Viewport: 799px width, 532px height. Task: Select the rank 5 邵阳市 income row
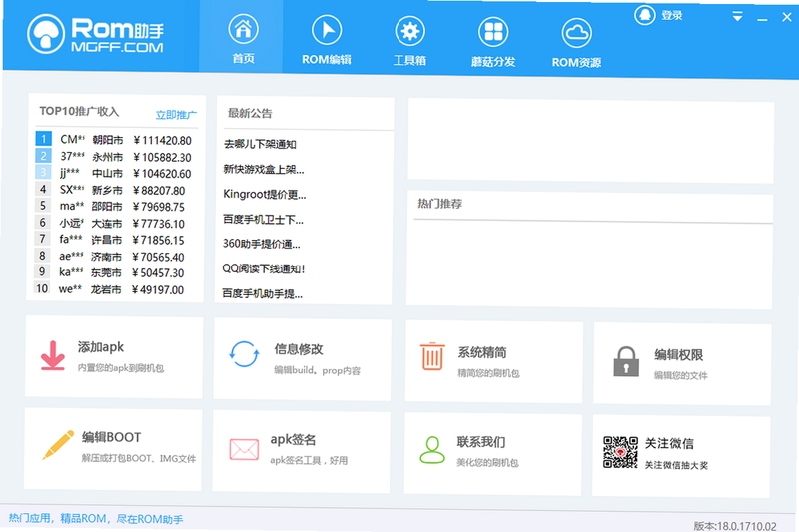111,207
